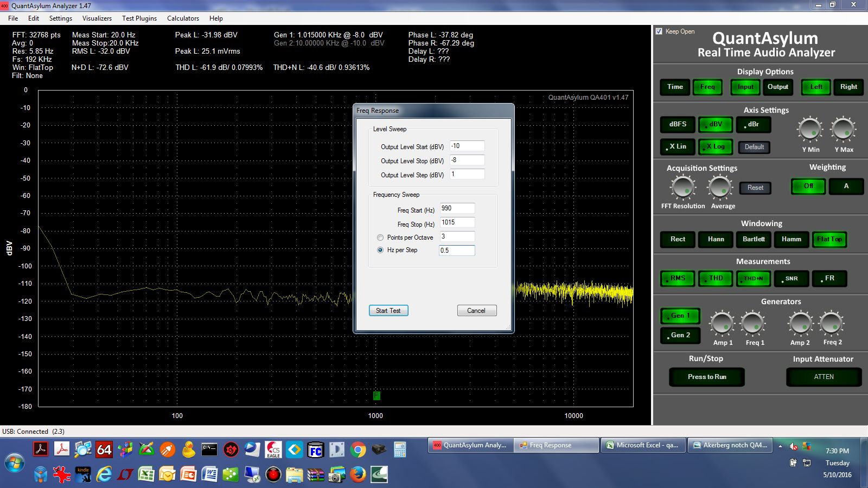Click the Hz per Step value field

(x=457, y=251)
